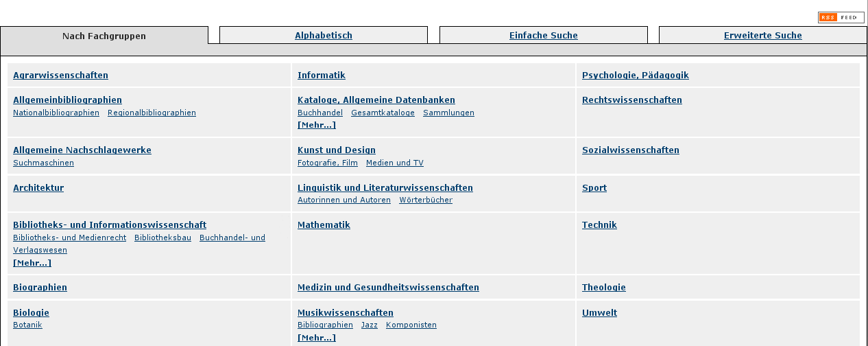868x346 pixels.
Task: Show more Musikwissenschaften subcategories via Mehr
Action: [316, 338]
